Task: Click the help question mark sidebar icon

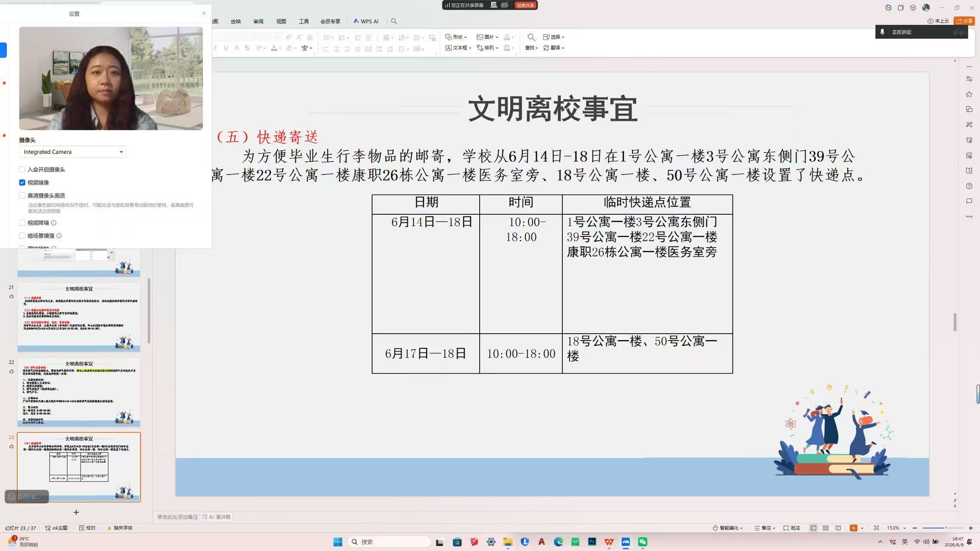Action: (969, 186)
